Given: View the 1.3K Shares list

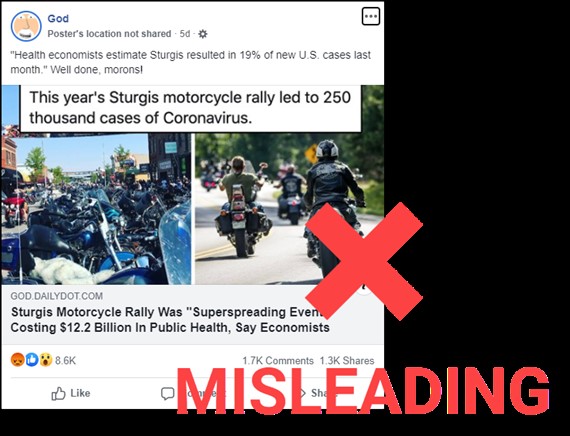Looking at the screenshot, I should coord(347,361).
